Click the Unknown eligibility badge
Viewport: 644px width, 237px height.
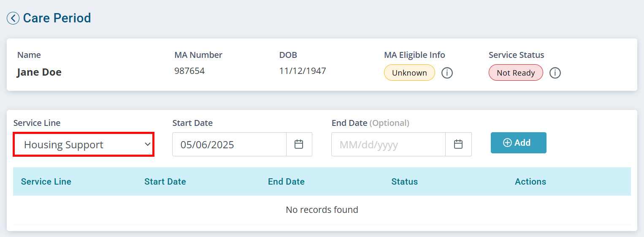pyautogui.click(x=409, y=73)
